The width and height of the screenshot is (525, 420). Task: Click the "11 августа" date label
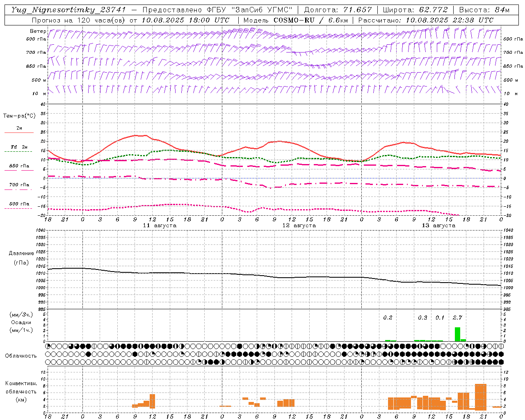(x=160, y=226)
